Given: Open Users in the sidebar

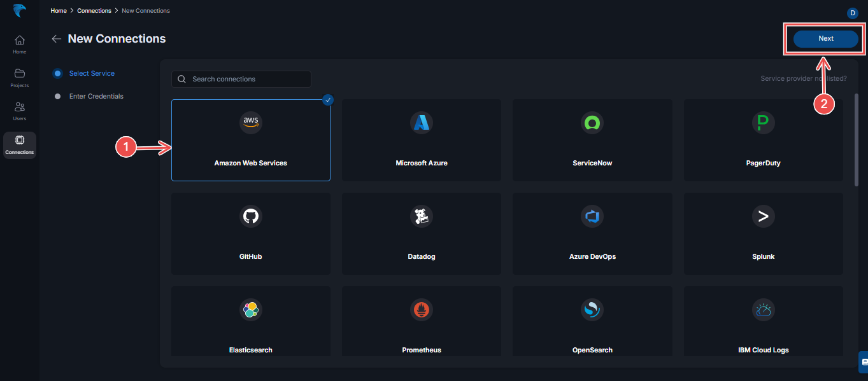Looking at the screenshot, I should (x=19, y=110).
